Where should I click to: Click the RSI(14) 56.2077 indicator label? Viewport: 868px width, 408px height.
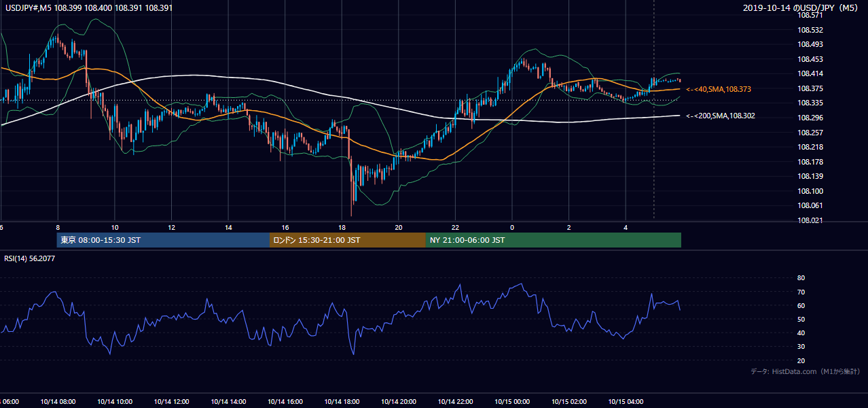pyautogui.click(x=31, y=259)
